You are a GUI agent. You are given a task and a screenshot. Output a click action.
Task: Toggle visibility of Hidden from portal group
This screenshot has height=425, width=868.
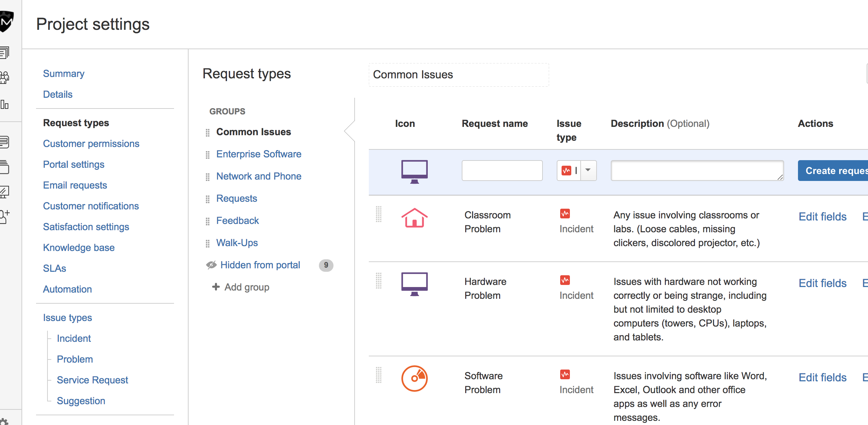click(x=211, y=265)
